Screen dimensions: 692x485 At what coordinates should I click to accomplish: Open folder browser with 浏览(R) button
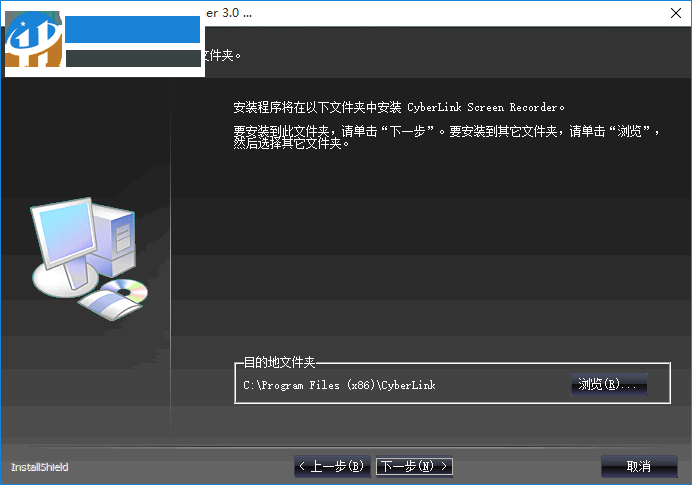(609, 384)
